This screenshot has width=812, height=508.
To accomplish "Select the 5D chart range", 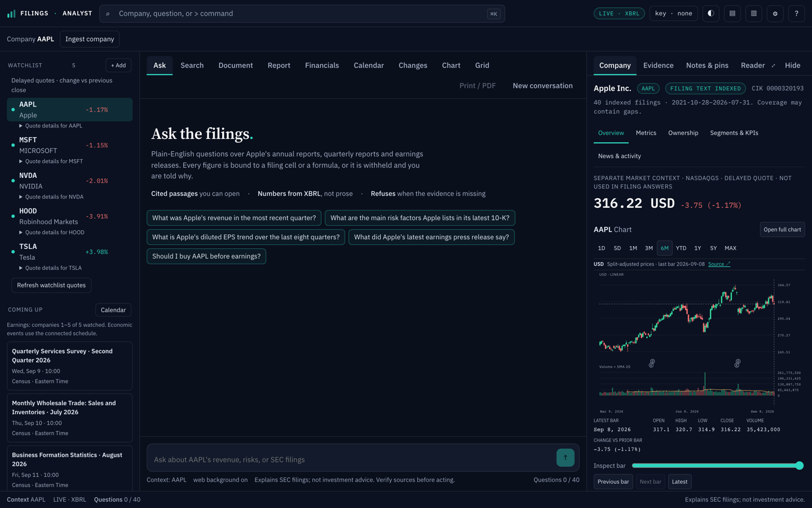I will pos(617,248).
